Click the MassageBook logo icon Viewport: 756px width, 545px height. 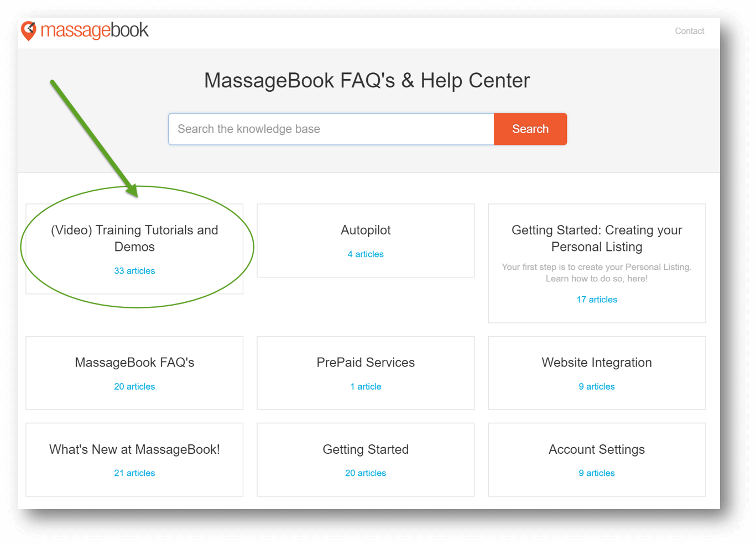click(29, 31)
